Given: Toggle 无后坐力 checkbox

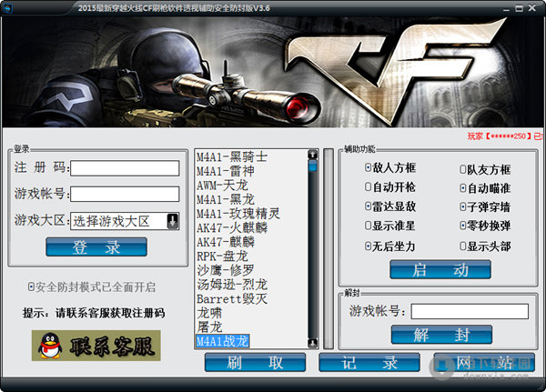Looking at the screenshot, I should point(368,246).
